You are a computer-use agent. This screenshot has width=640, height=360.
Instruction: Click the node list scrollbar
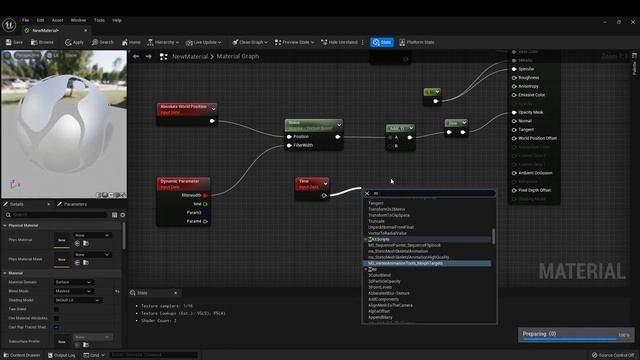(x=493, y=236)
